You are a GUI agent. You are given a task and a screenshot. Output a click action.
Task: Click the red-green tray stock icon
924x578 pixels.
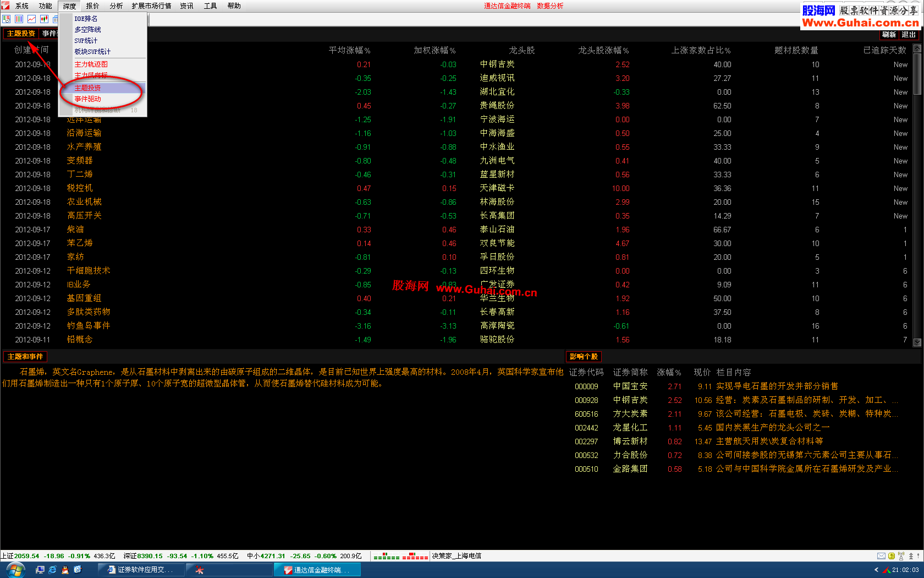pos(887,570)
